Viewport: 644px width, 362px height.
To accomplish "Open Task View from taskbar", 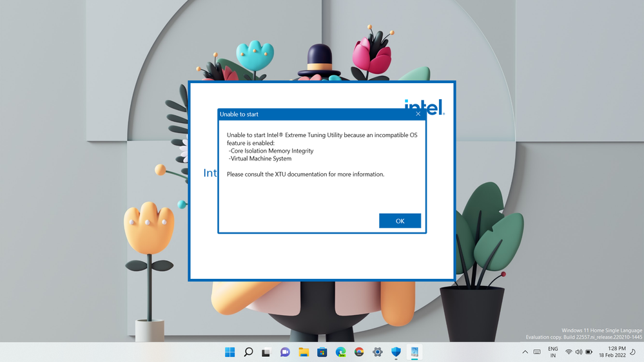I will click(x=266, y=352).
